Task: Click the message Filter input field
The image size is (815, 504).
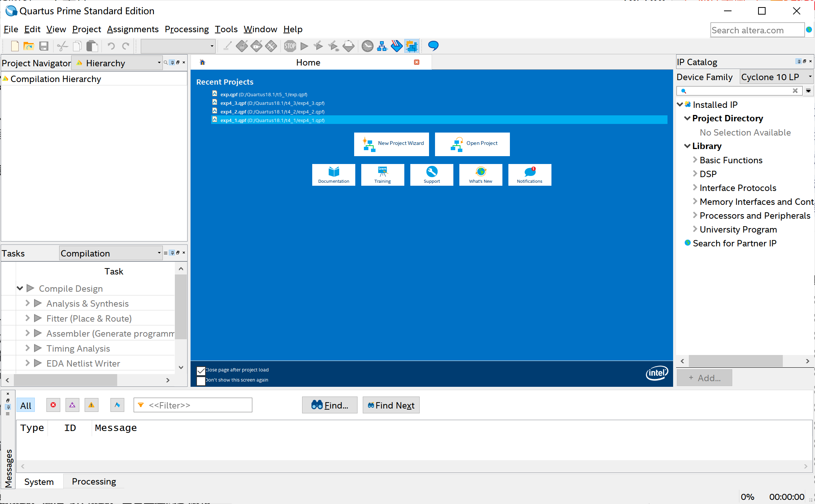Action: tap(193, 405)
